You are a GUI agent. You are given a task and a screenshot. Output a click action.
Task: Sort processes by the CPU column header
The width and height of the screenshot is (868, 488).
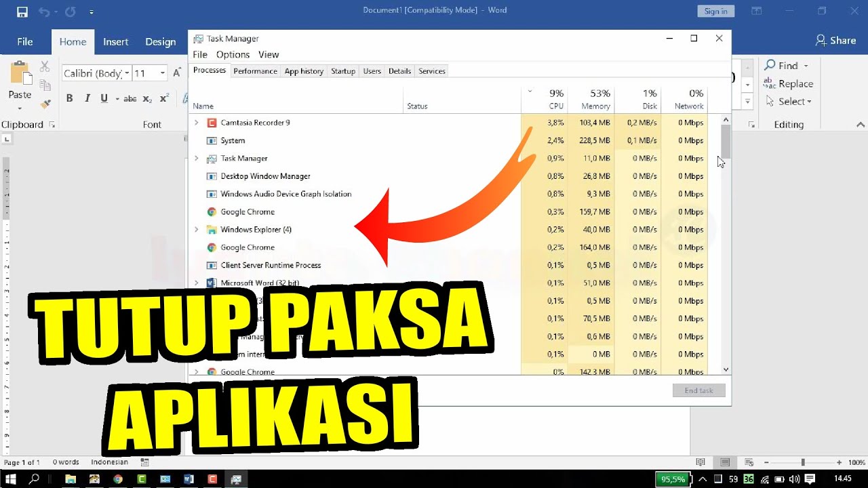544,99
